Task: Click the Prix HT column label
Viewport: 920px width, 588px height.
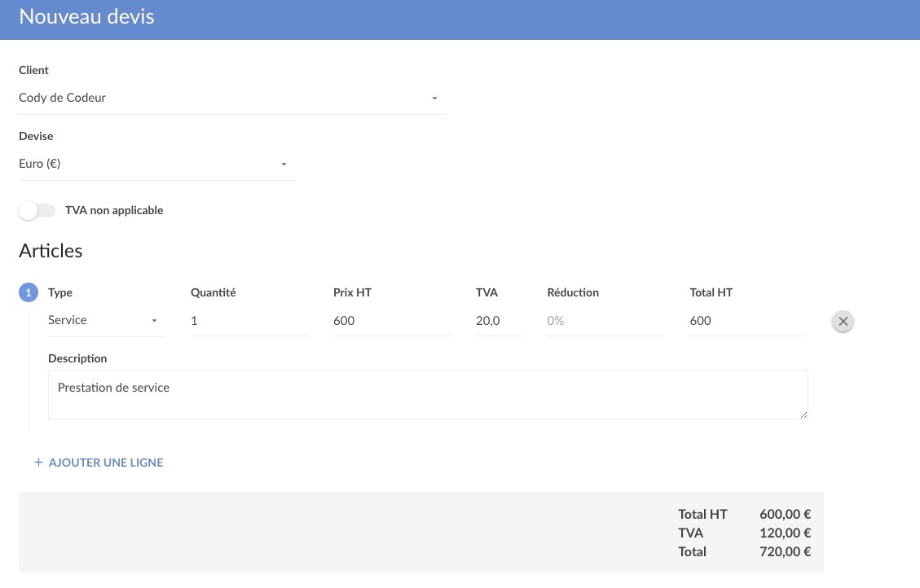Action: tap(352, 292)
